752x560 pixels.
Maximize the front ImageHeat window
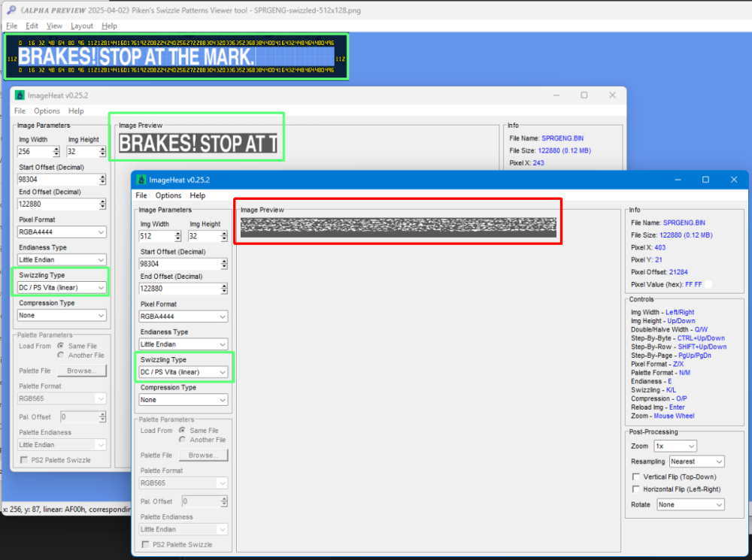pyautogui.click(x=705, y=180)
